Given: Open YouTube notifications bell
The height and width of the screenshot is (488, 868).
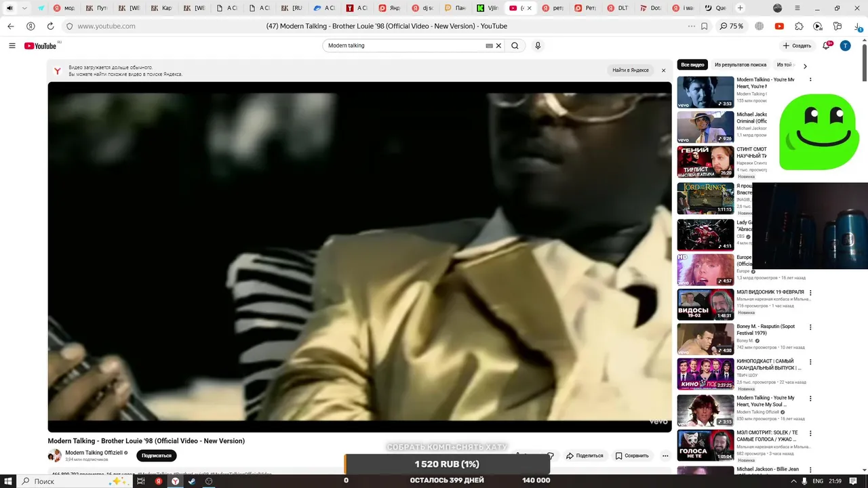Looking at the screenshot, I should [x=826, y=45].
